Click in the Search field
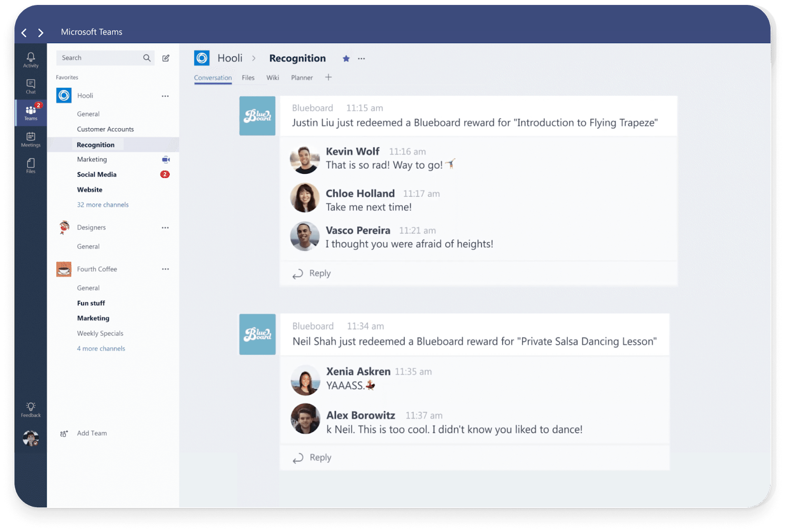Screen dimensions: 785x532 click(105, 58)
